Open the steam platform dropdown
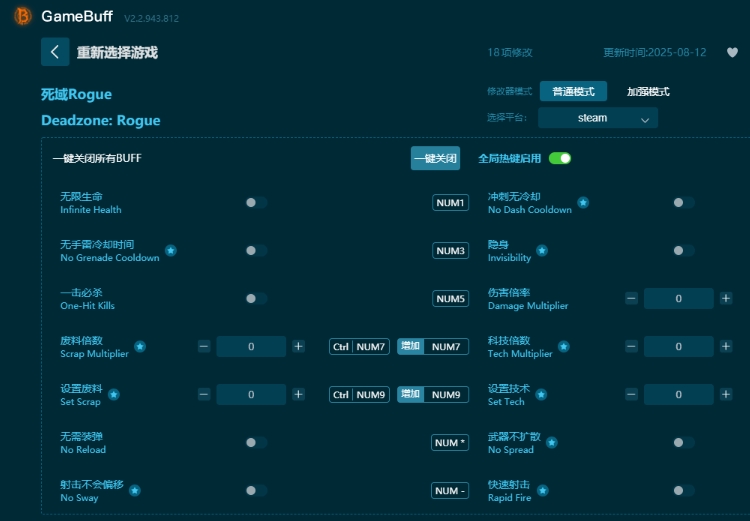750x521 pixels. point(597,118)
